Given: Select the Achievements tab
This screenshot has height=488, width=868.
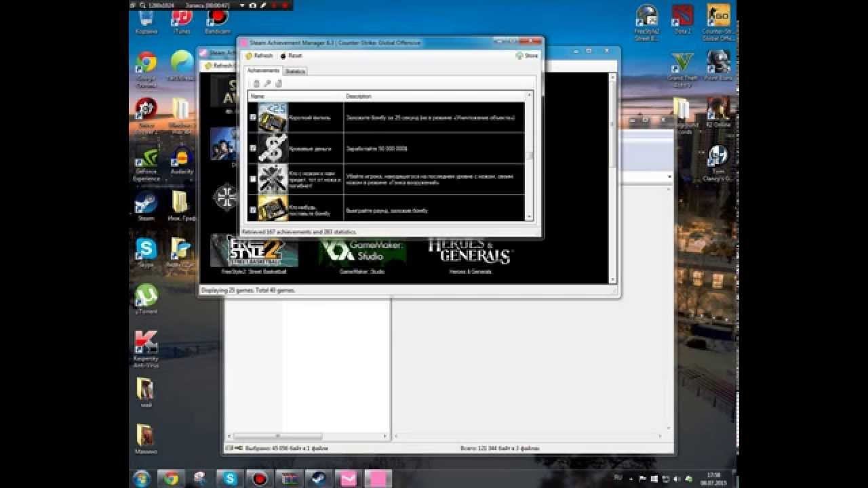Looking at the screenshot, I should pos(263,70).
